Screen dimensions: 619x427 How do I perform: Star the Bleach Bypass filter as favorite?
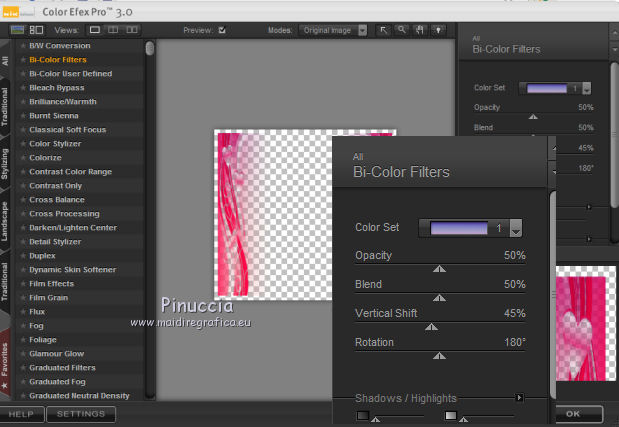[x=23, y=88]
